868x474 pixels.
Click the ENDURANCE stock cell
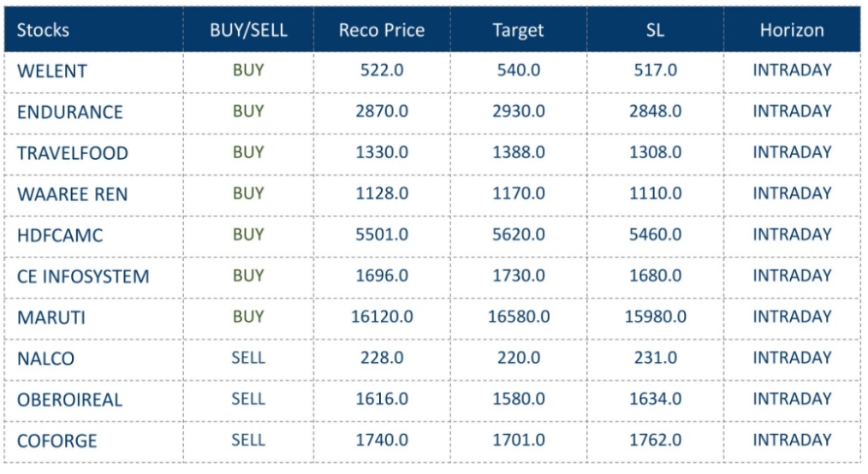pos(70,112)
